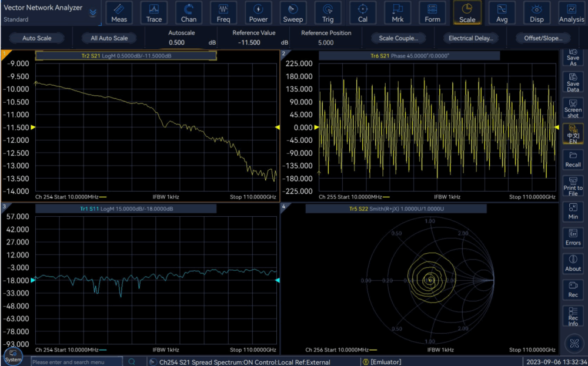Viewport: 588px width, 366px height.
Task: Click the search menu input box
Action: click(78, 362)
